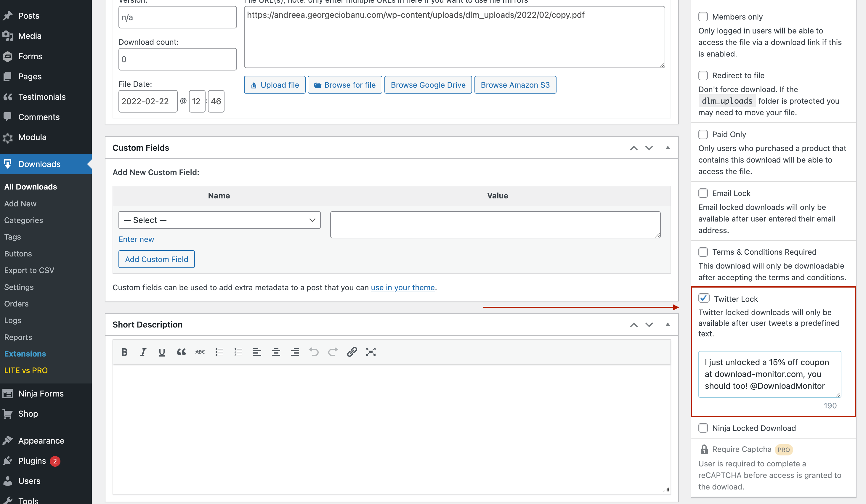
Task: Align text right in editor
Action: pos(295,352)
